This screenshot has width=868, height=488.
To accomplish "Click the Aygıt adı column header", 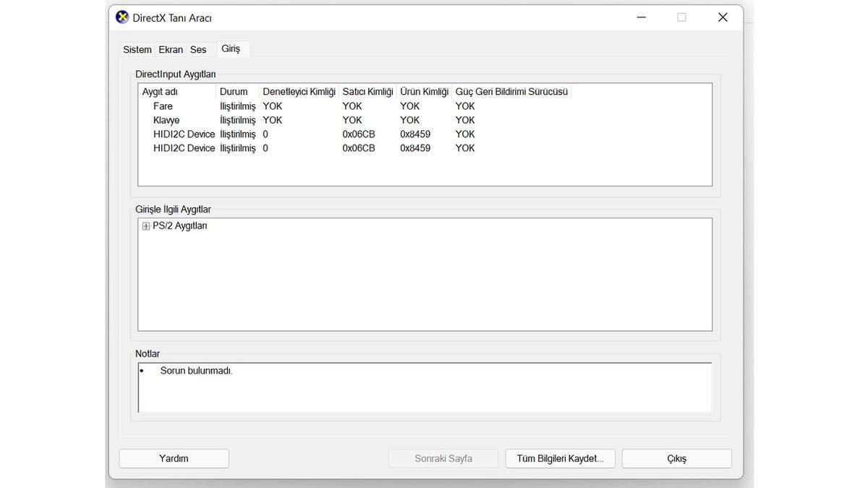I will pyautogui.click(x=160, y=92).
